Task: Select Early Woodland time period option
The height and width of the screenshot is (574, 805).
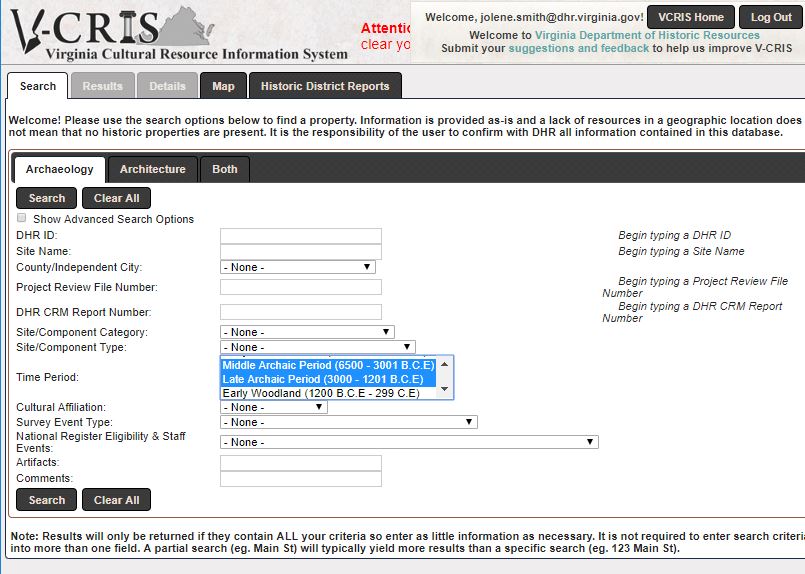Action: tap(329, 393)
